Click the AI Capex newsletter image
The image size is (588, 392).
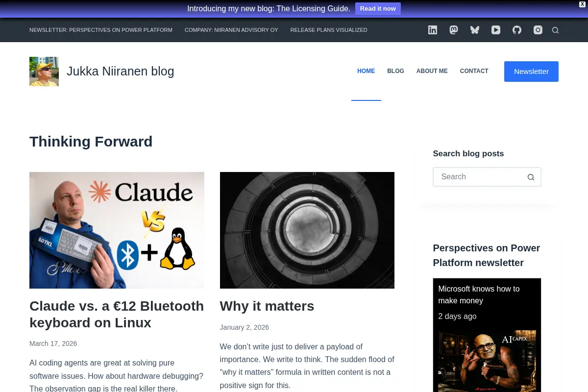click(487, 361)
